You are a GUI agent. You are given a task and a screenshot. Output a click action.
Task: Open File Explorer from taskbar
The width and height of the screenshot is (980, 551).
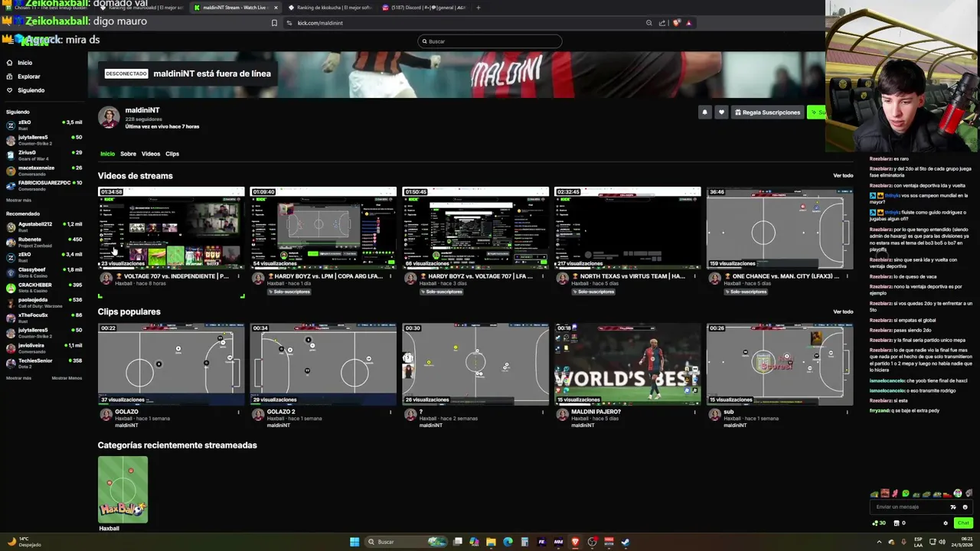click(x=491, y=542)
